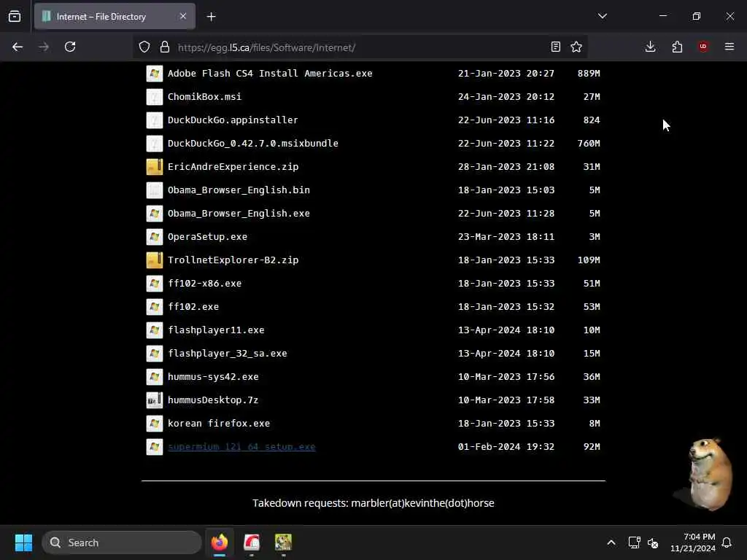Click the date 01-Feb-2024 19:32
The height and width of the screenshot is (560, 747).
tap(506, 447)
